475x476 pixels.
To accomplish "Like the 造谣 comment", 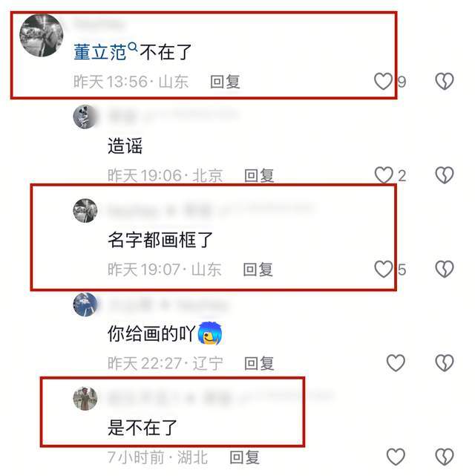I will click(384, 175).
